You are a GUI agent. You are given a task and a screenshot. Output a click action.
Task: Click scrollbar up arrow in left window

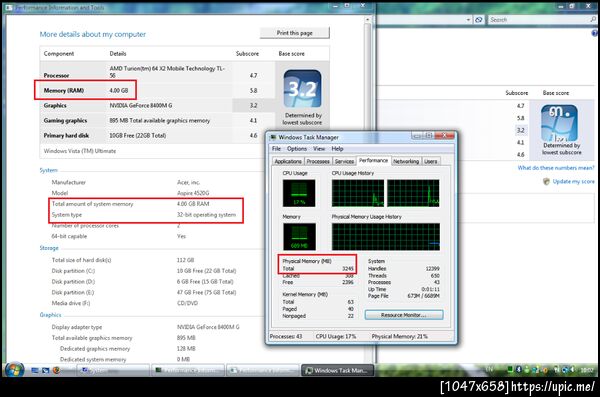[x=367, y=19]
